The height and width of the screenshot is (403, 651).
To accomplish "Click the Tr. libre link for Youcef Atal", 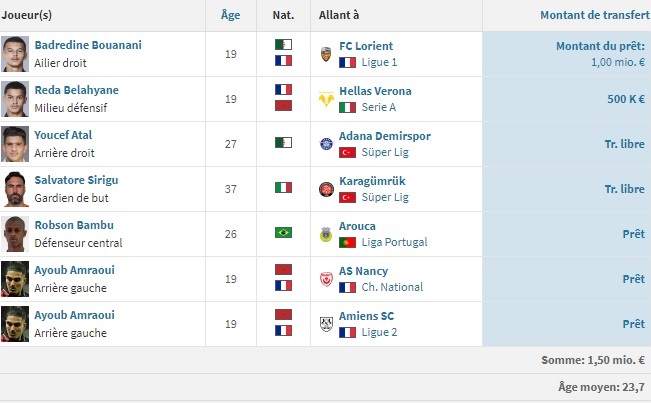I will [624, 144].
